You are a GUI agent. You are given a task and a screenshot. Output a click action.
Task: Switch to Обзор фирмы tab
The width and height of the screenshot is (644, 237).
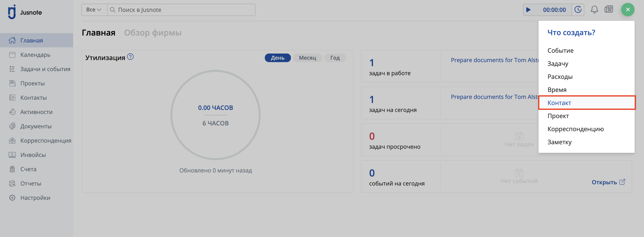point(153,33)
